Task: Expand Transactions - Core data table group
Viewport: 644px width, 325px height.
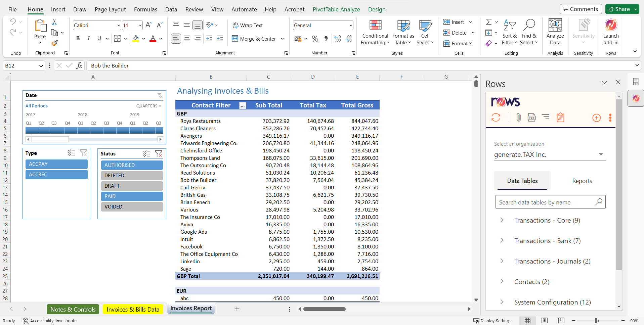Action: tap(502, 220)
